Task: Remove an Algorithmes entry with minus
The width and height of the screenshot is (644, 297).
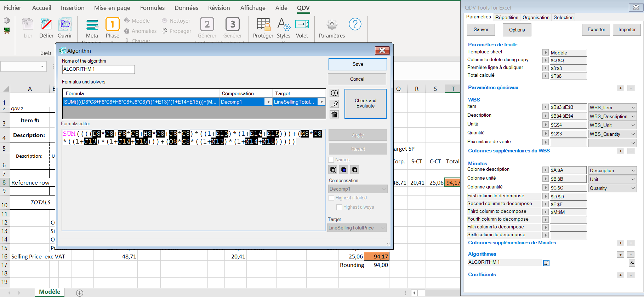Action: point(631,255)
